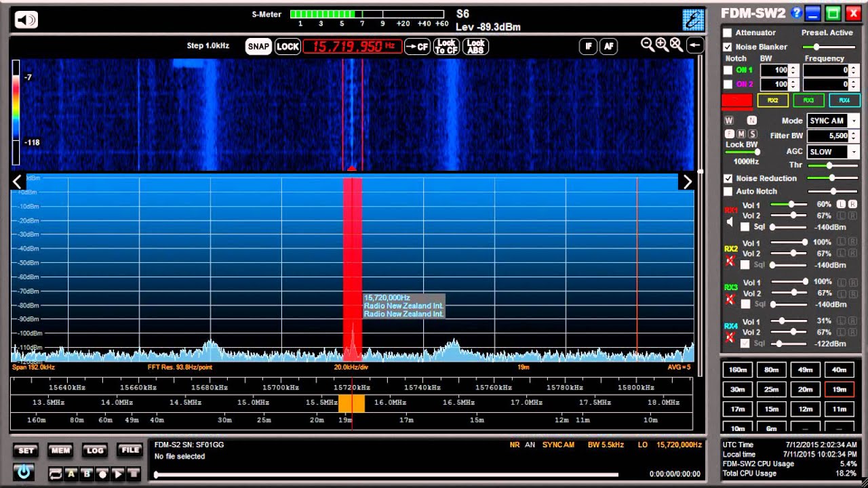Switch to the RX3 receiver tab
868x488 pixels.
click(808, 100)
